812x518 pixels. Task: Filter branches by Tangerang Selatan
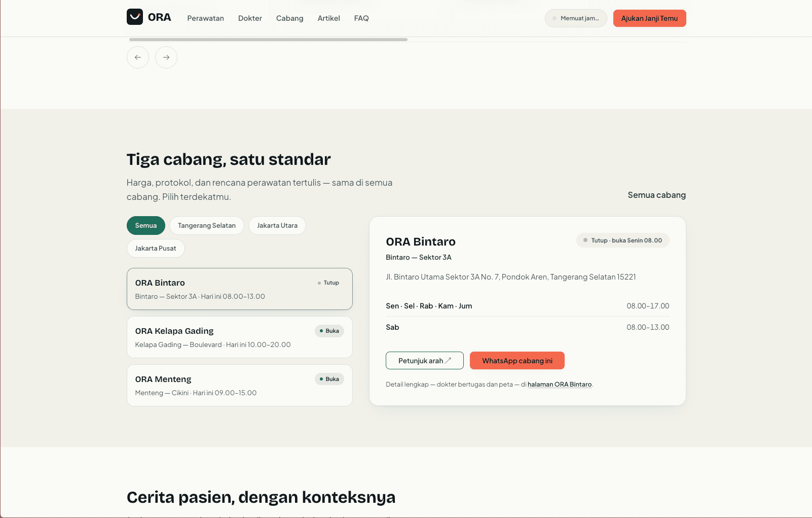pos(207,226)
